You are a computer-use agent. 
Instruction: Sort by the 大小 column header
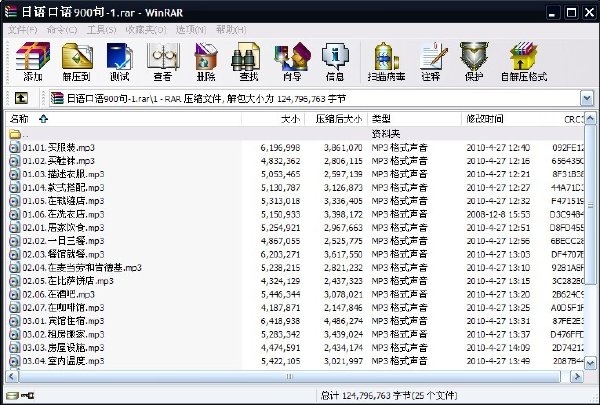coord(273,119)
